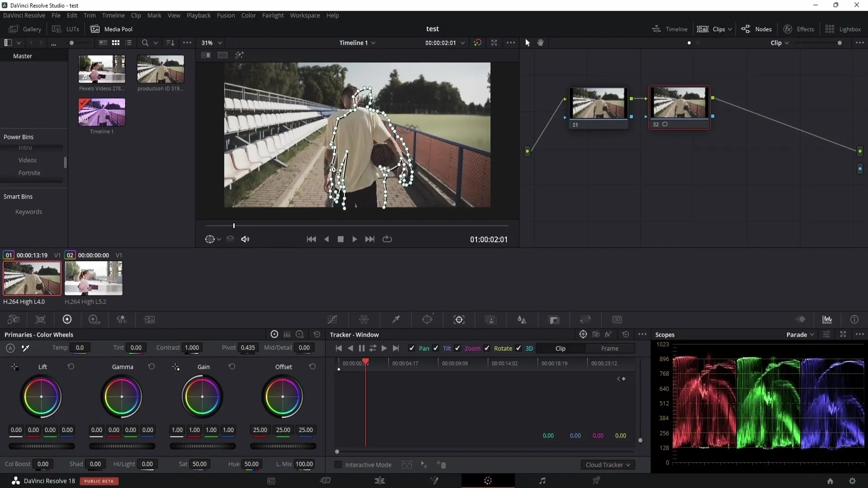Open the Timeline 1 name dropdown
Viewport: 868px width, 488px height.
tap(357, 42)
